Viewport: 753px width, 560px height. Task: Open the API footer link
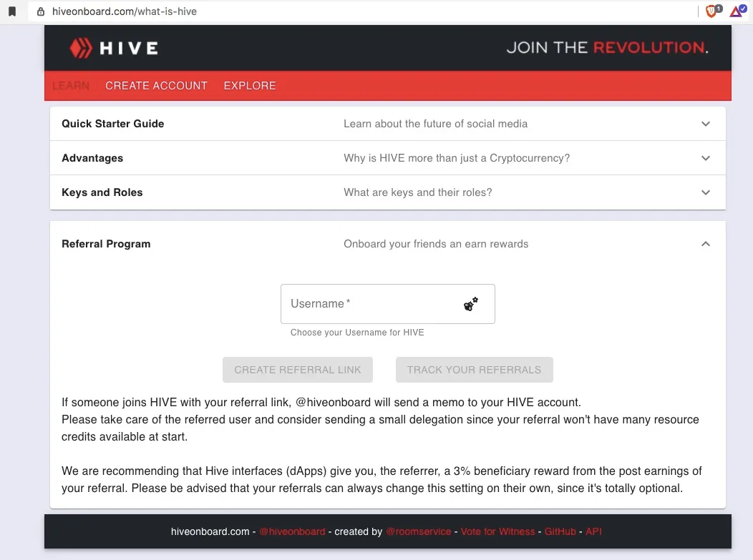pos(593,531)
